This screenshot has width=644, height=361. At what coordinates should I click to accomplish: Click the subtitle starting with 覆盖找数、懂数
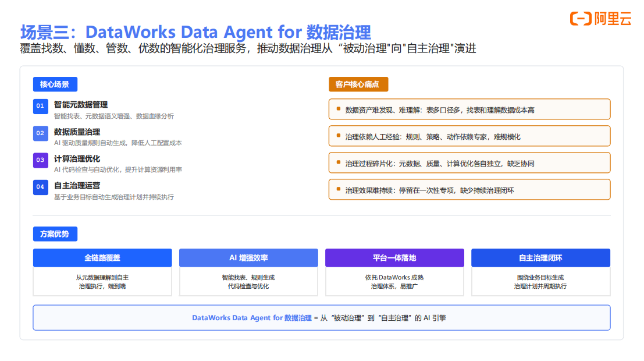pos(248,48)
